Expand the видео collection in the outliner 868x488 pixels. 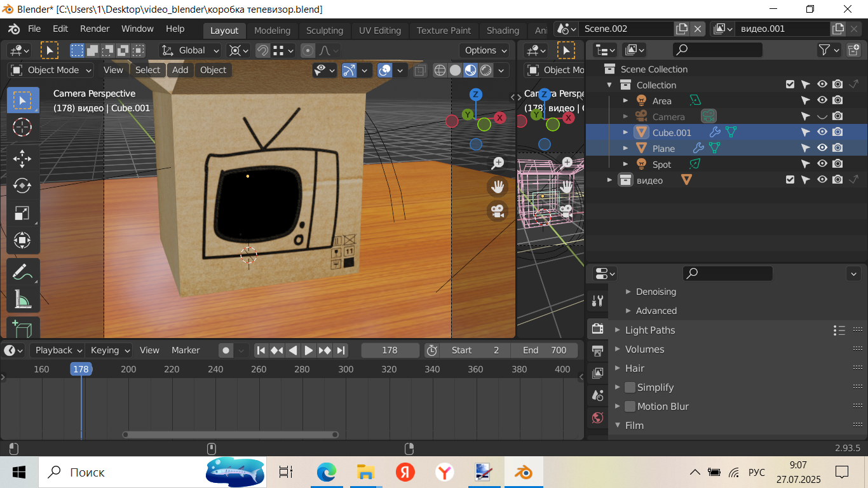pos(609,180)
